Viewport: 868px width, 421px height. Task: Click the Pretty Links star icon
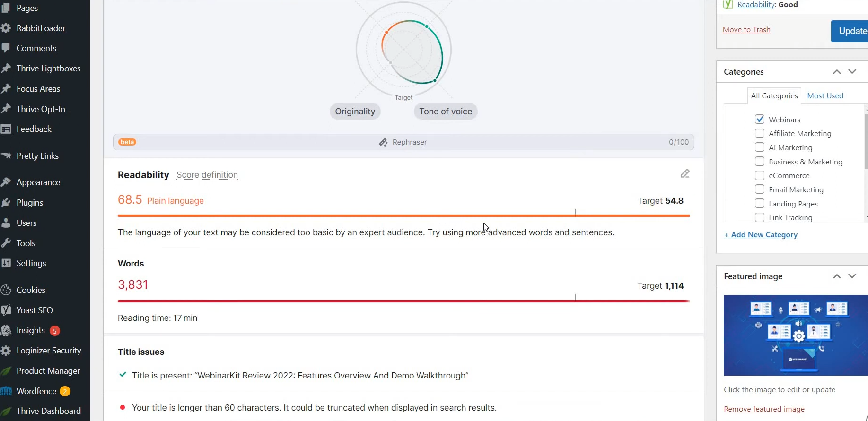6,156
